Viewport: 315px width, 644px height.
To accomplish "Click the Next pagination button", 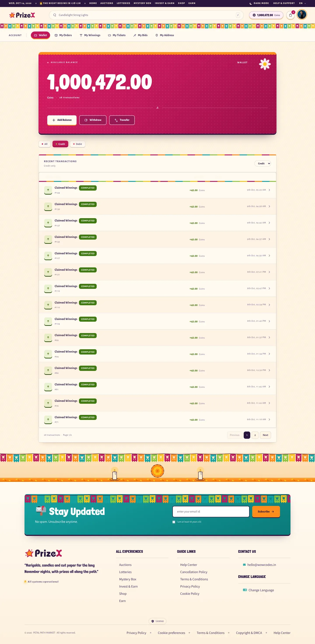I will [x=265, y=435].
